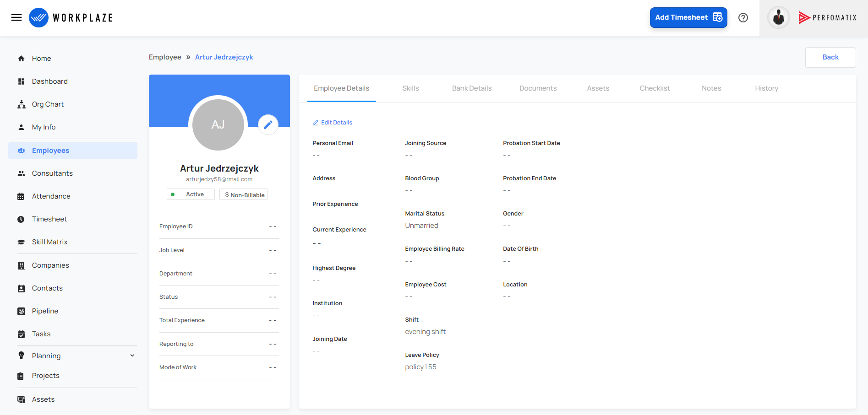Click the AJ avatar circle
Screen dimensions: 868x415
coord(218,124)
